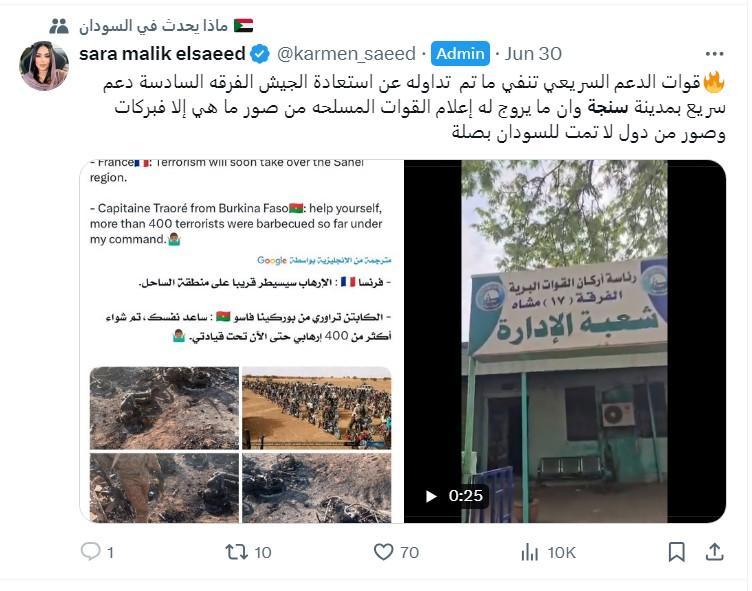Open the @karmen_saeed handle link
Image resolution: width=752 pixels, height=591 pixels.
[346, 54]
